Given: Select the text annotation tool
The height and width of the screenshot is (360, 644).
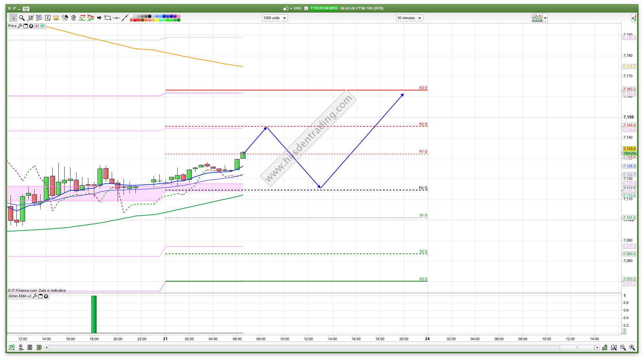Looking at the screenshot, I should pos(47,18).
